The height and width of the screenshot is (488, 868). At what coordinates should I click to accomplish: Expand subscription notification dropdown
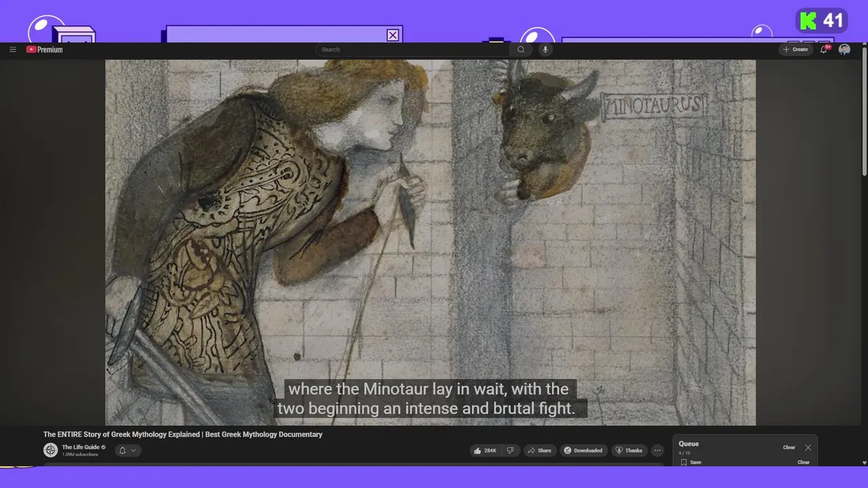coord(127,450)
